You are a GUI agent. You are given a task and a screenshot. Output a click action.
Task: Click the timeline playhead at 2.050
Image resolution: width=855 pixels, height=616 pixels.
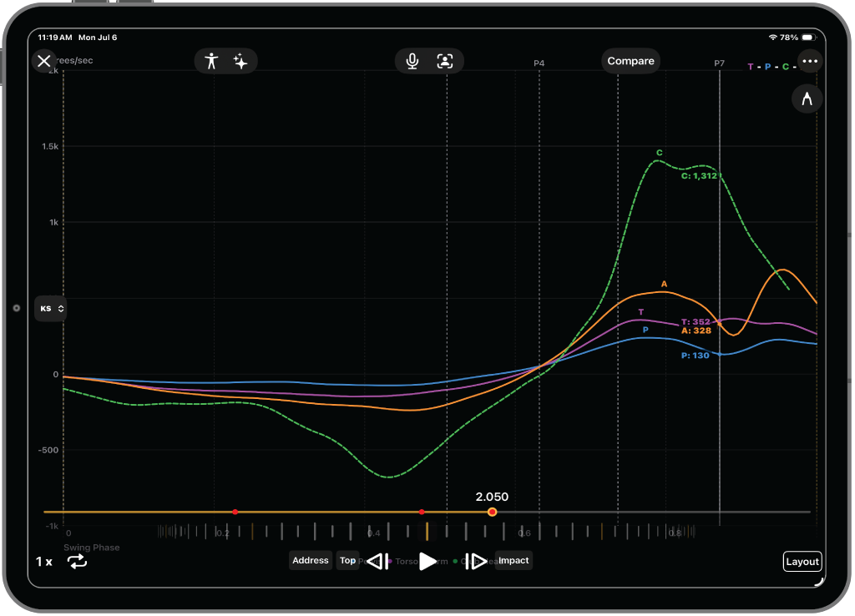[493, 512]
